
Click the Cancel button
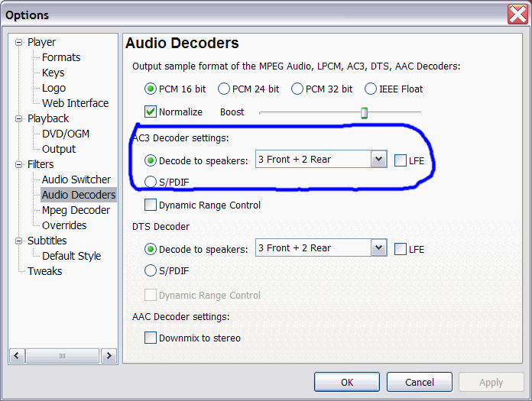coord(420,382)
